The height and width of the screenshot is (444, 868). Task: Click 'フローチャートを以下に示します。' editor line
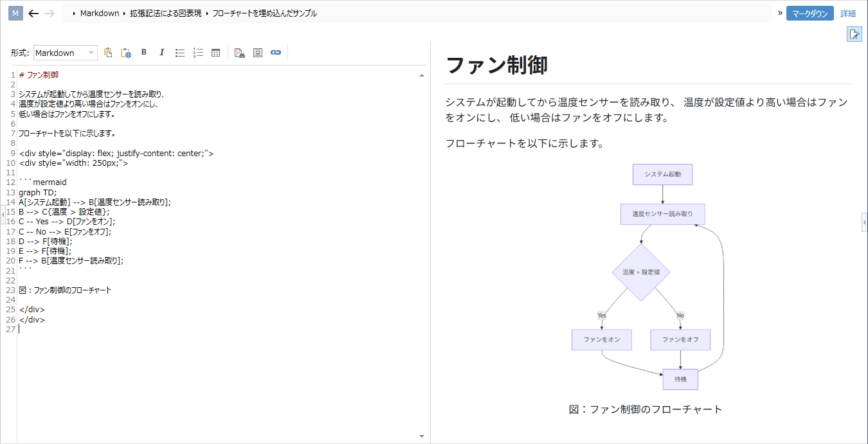click(67, 134)
